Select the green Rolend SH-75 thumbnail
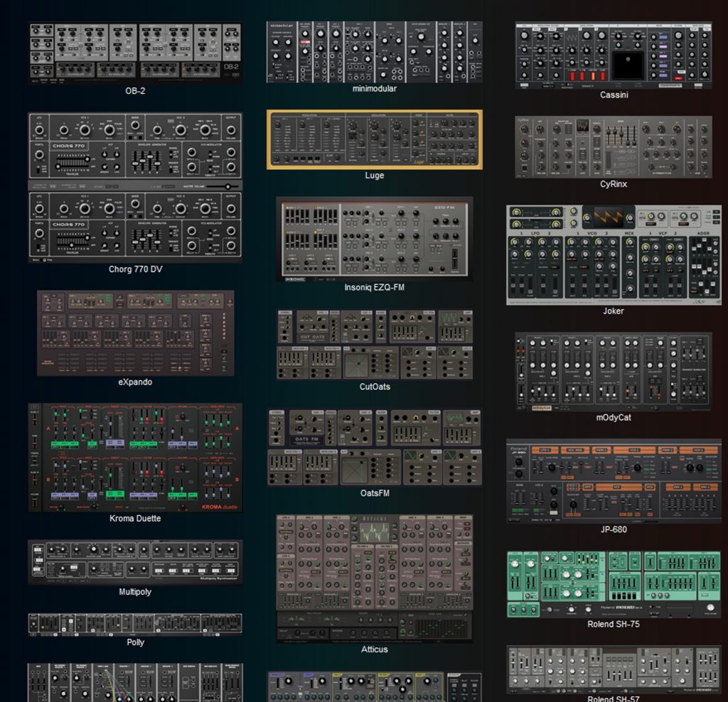This screenshot has height=702, width=728. click(x=614, y=583)
